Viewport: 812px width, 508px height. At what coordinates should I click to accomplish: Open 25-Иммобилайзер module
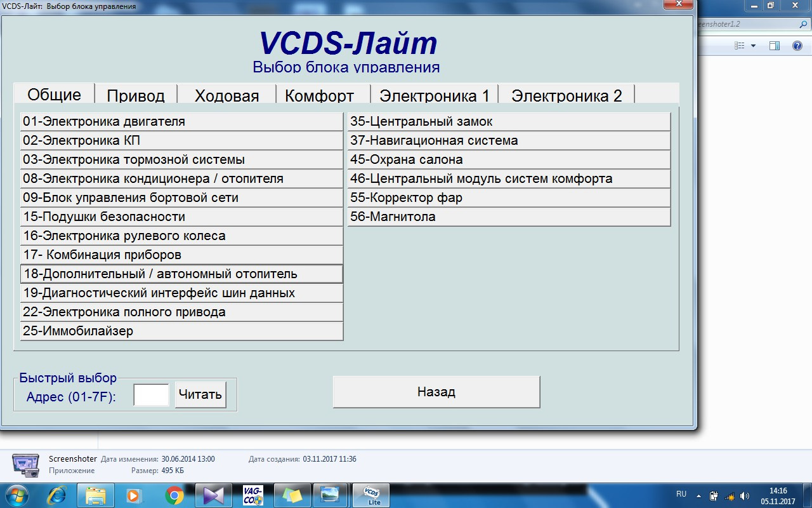(181, 331)
